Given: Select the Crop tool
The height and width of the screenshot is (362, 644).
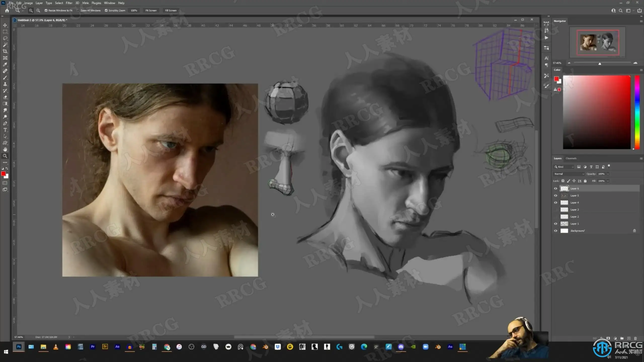Looking at the screenshot, I should (5, 51).
